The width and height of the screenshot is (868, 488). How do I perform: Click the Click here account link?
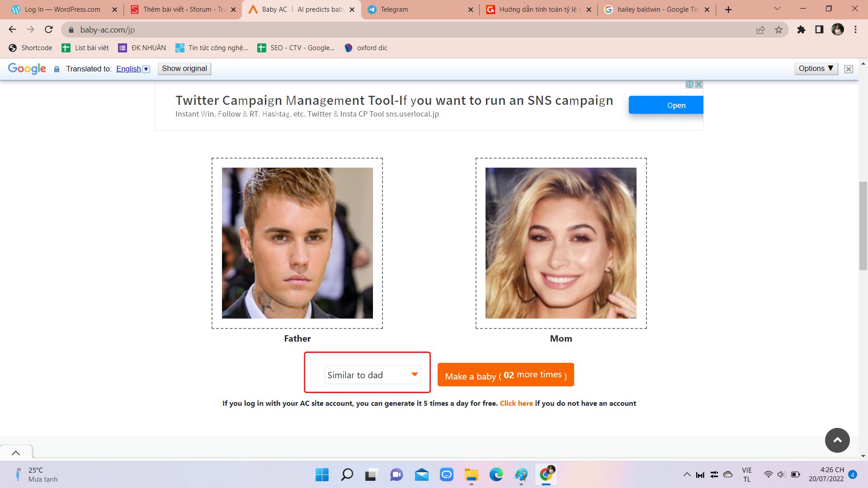[x=516, y=403]
